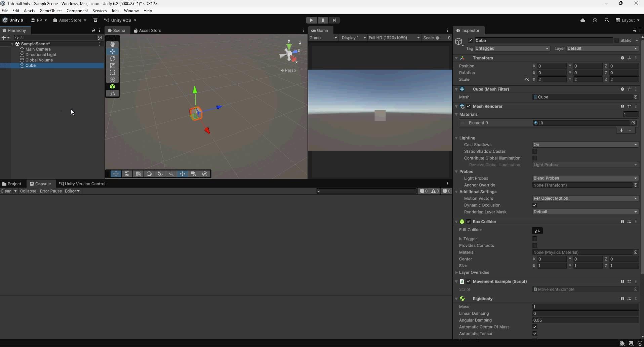The height and width of the screenshot is (347, 644).
Task: Click the Pause playback button
Action: [323, 20]
